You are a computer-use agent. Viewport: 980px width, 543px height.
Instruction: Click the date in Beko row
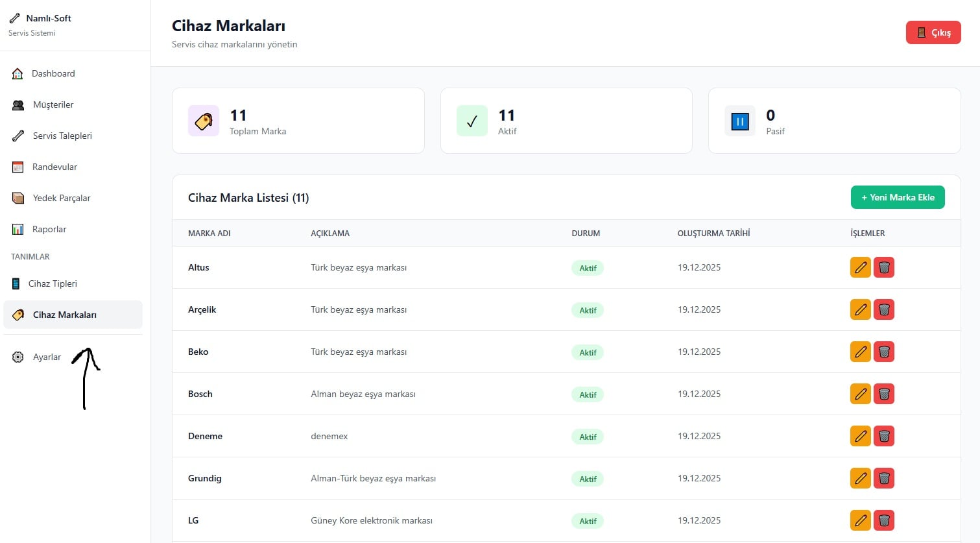pyautogui.click(x=699, y=352)
